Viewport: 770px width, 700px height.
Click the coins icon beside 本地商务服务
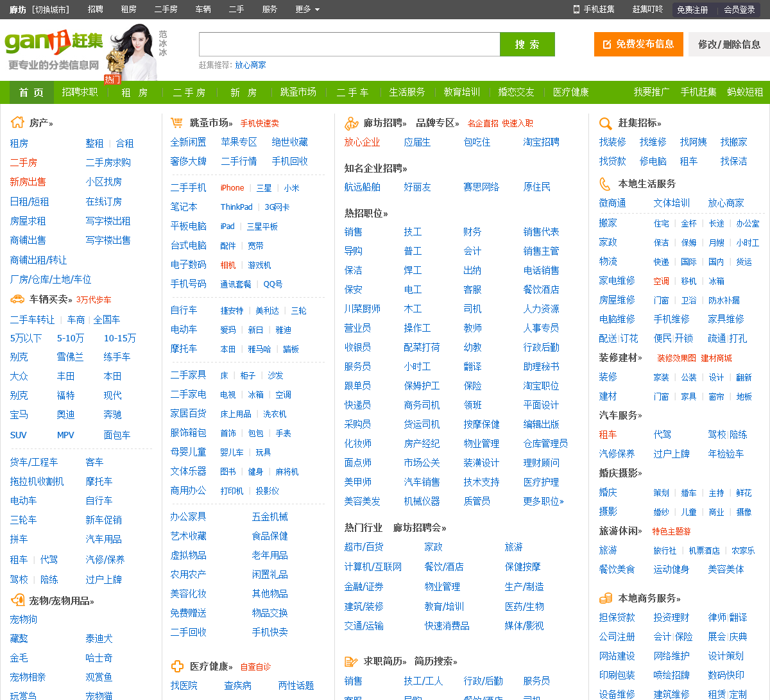606,598
